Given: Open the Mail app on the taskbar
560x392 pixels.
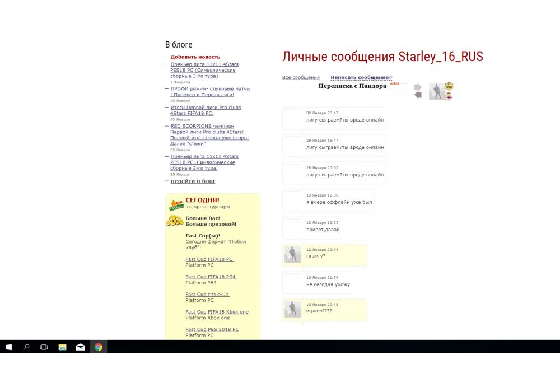Looking at the screenshot, I should [80, 347].
